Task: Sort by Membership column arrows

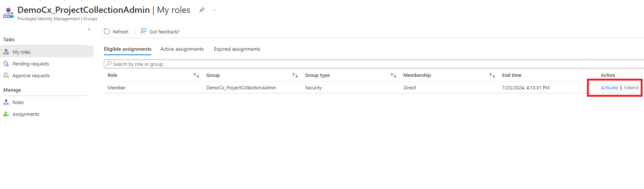Action: pos(492,75)
